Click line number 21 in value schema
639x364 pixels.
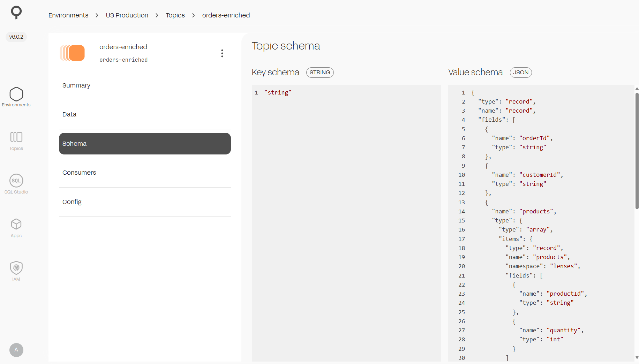(x=461, y=275)
